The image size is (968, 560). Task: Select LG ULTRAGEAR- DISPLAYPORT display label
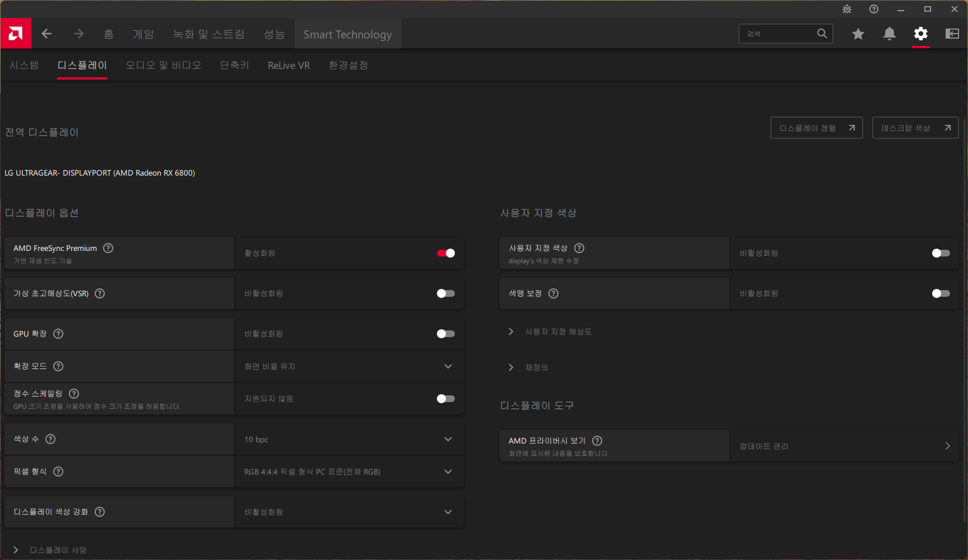tap(100, 173)
